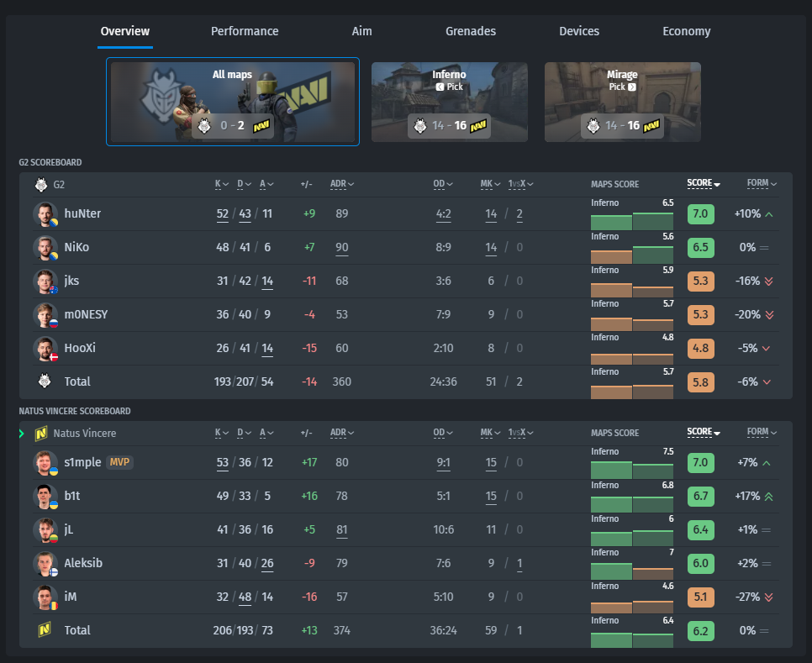Click m0NESY's player avatar
The image size is (812, 663).
tap(45, 315)
